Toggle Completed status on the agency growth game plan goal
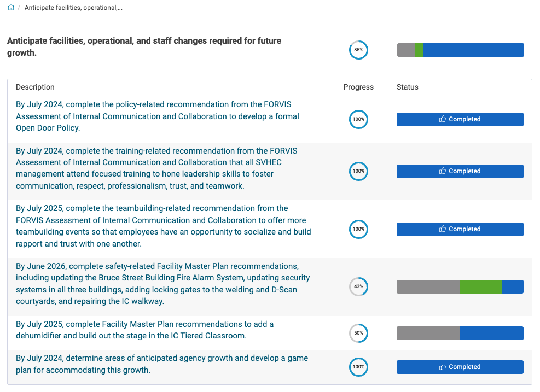This screenshot has width=540, height=392. point(460,367)
